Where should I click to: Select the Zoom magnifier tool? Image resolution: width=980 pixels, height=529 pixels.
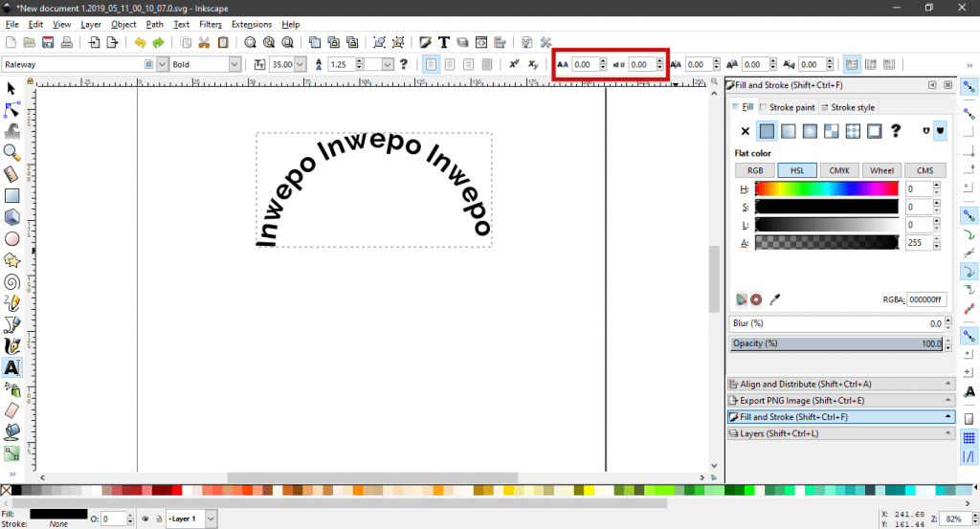(12, 152)
